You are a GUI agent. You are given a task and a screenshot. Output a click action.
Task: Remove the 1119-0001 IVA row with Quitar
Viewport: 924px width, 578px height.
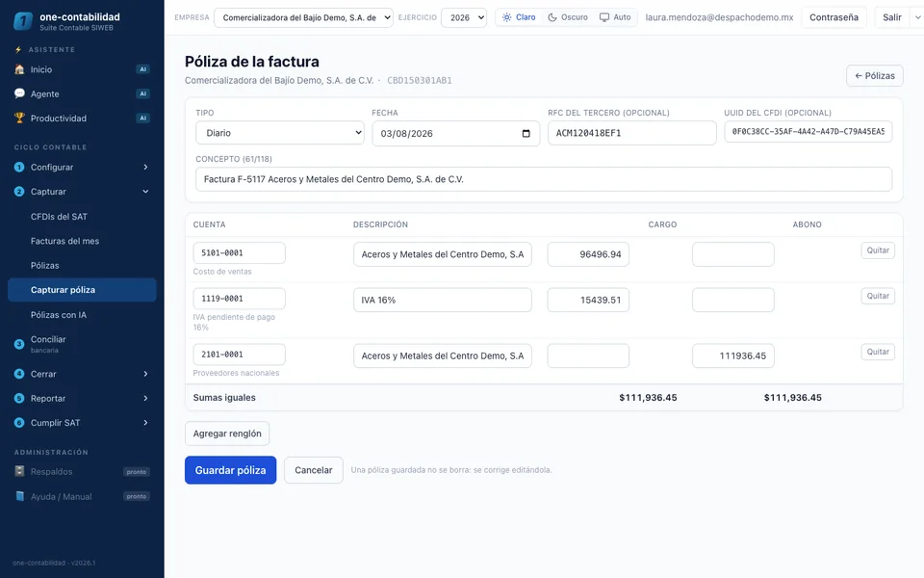(878, 296)
